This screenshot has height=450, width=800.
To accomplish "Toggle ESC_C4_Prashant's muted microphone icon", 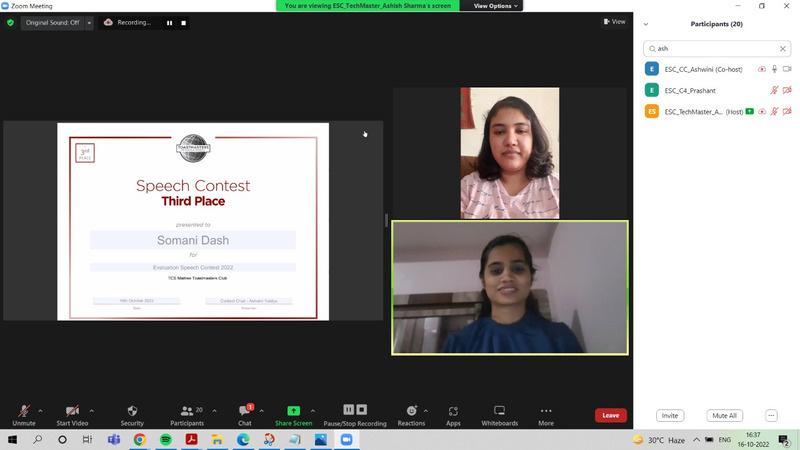I will 774,90.
